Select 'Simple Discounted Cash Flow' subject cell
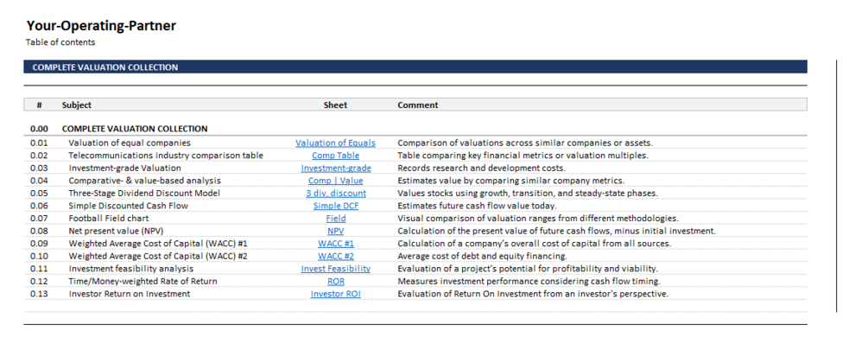 coord(128,206)
